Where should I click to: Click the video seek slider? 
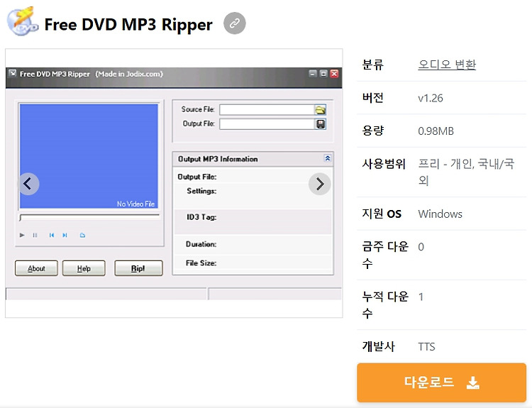click(89, 217)
